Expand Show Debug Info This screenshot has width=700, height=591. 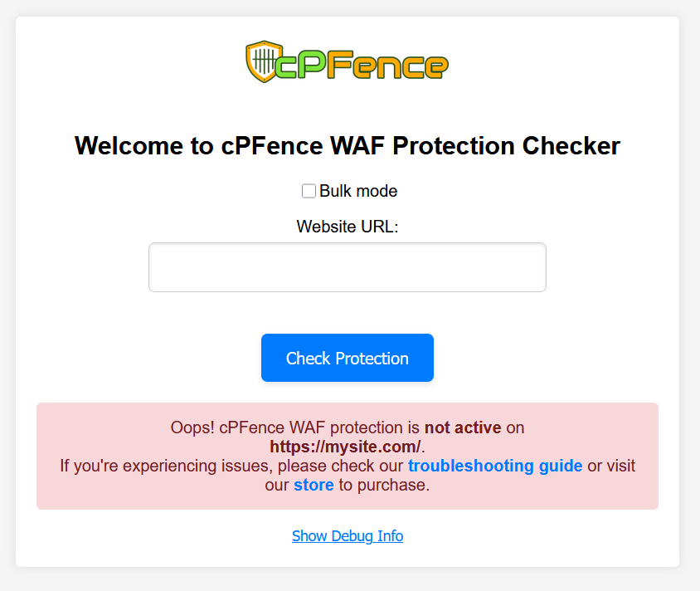tap(347, 536)
